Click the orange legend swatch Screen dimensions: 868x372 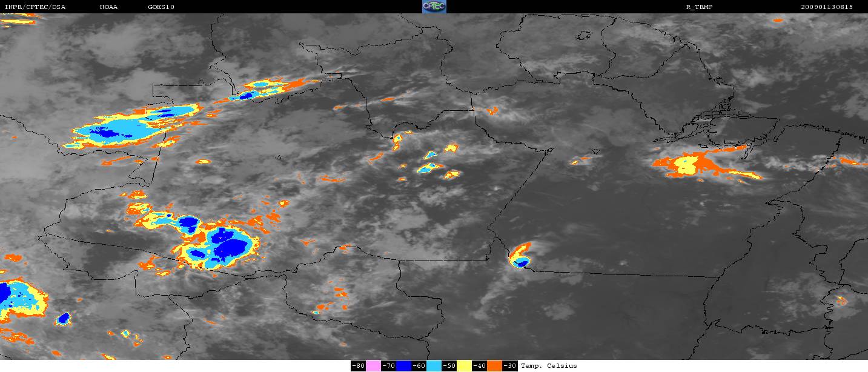[x=494, y=366]
